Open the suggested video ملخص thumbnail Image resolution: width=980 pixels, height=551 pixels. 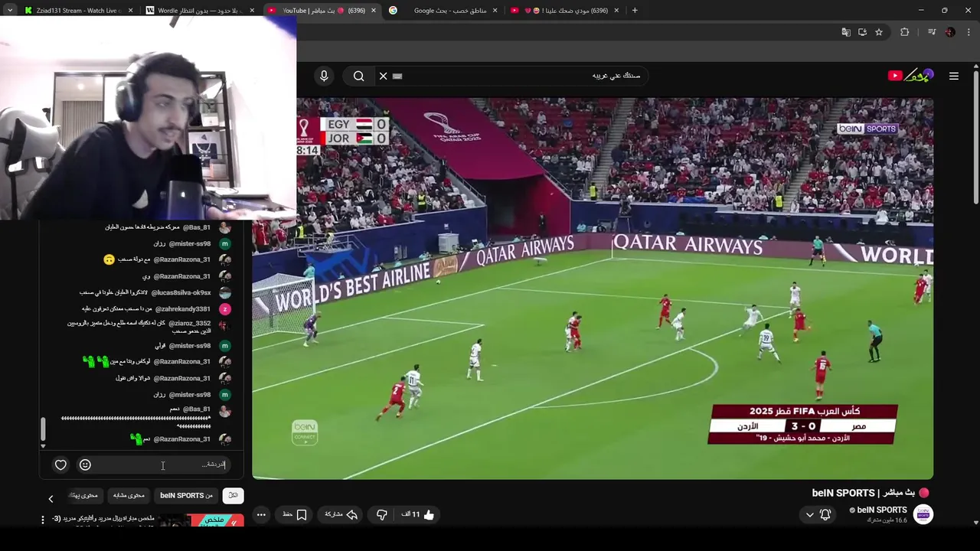(201, 520)
